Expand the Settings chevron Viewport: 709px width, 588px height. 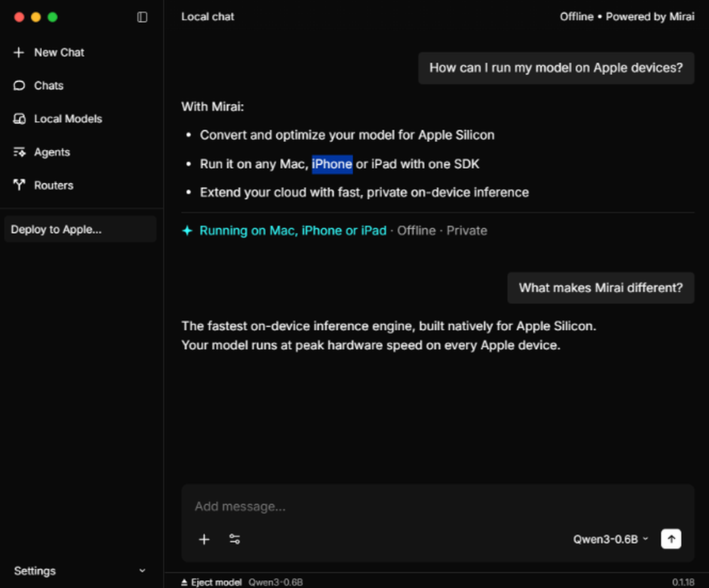tap(143, 571)
